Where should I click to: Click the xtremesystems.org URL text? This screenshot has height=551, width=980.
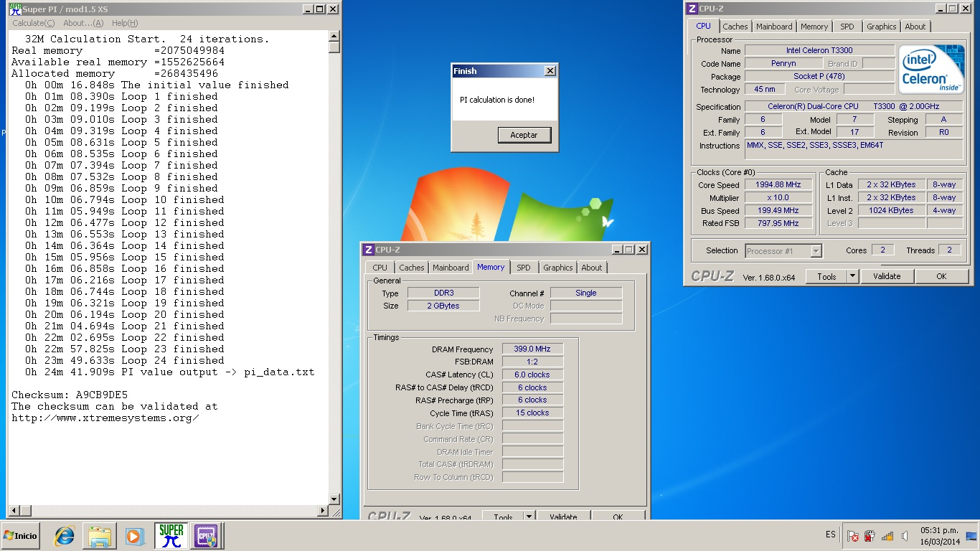(x=105, y=418)
